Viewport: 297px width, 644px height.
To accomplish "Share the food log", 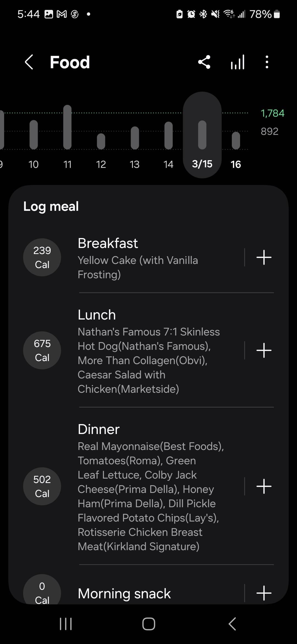I will click(x=204, y=62).
